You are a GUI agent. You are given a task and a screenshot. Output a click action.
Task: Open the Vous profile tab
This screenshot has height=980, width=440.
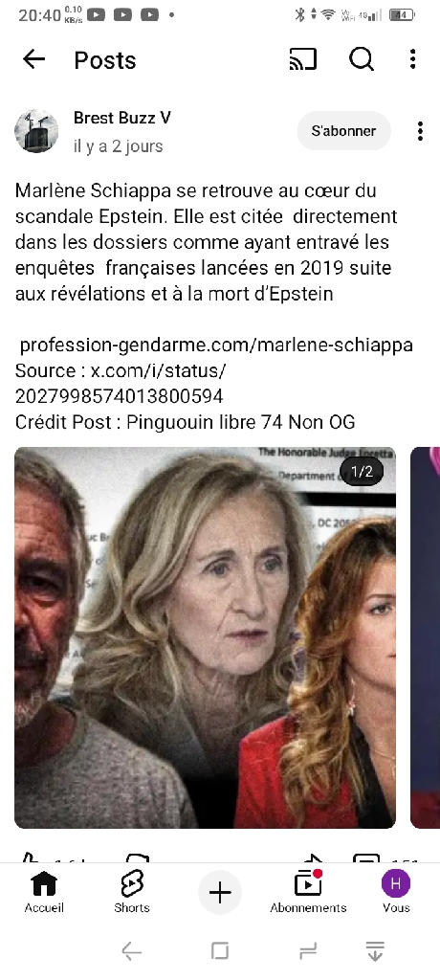[x=396, y=893]
